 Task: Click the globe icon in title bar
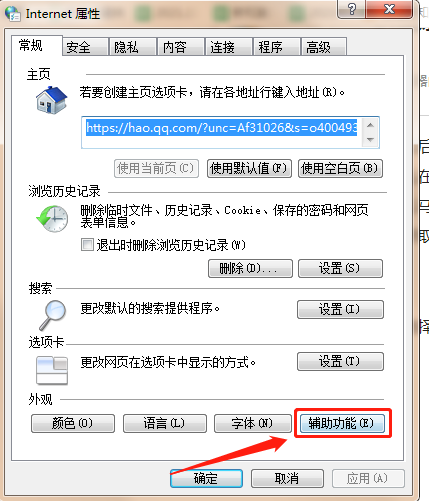(x=13, y=13)
